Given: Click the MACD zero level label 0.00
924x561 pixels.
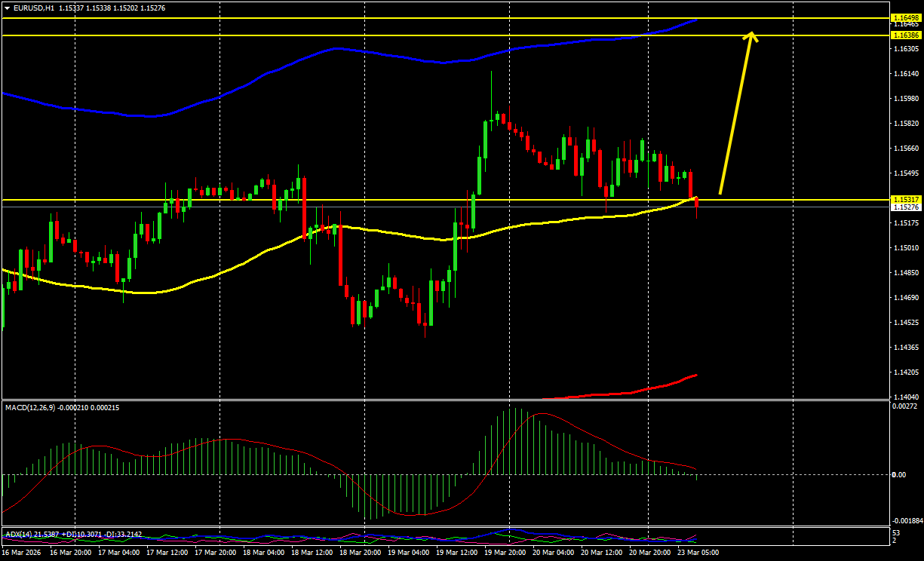Looking at the screenshot, I should point(899,474).
